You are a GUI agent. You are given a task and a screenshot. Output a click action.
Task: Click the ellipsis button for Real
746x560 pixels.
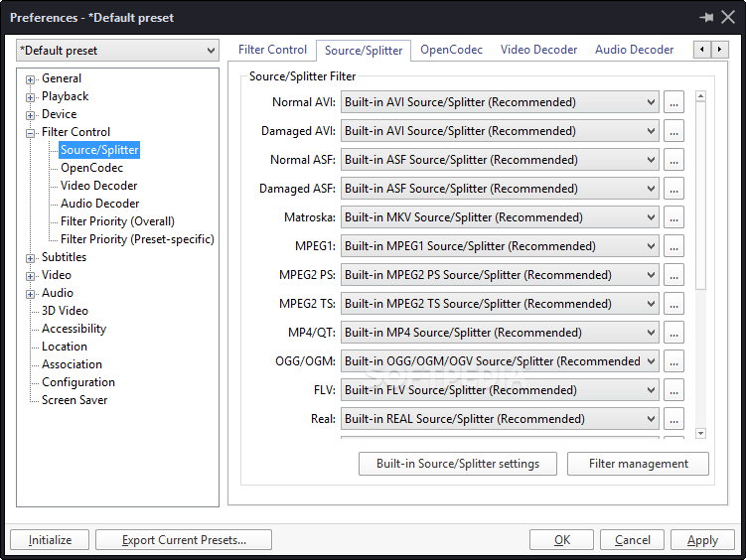[673, 419]
